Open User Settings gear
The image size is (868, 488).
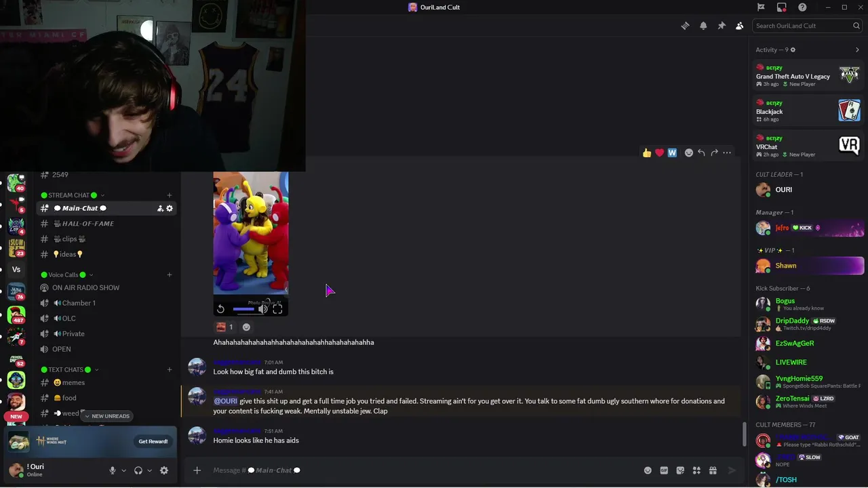[164, 470]
